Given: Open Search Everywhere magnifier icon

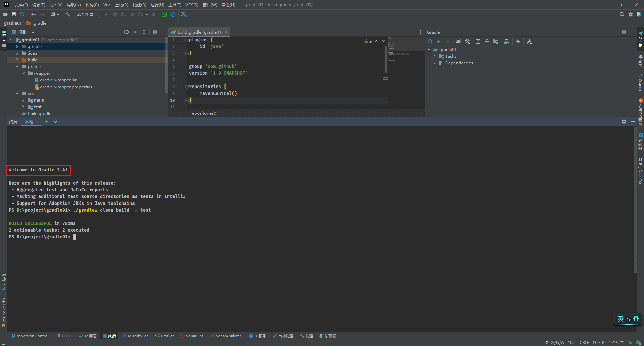Looking at the screenshot, I should click(x=622, y=14).
